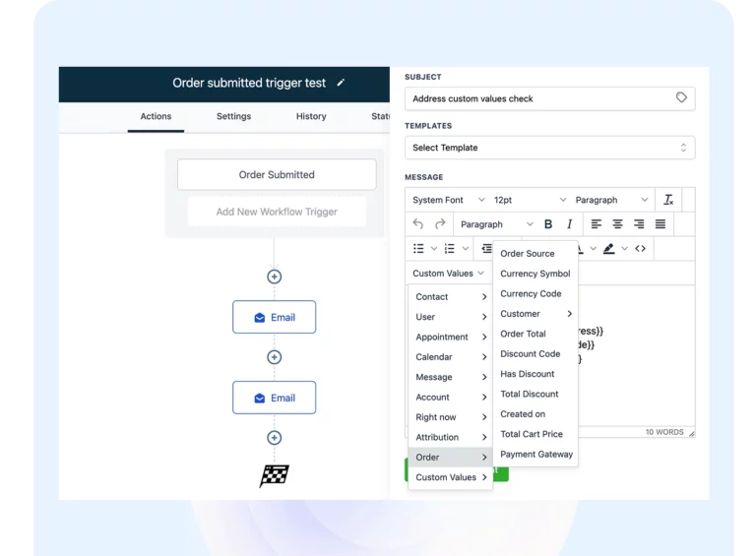756x556 pixels.
Task: Click the Order Submitted trigger
Action: pyautogui.click(x=277, y=174)
